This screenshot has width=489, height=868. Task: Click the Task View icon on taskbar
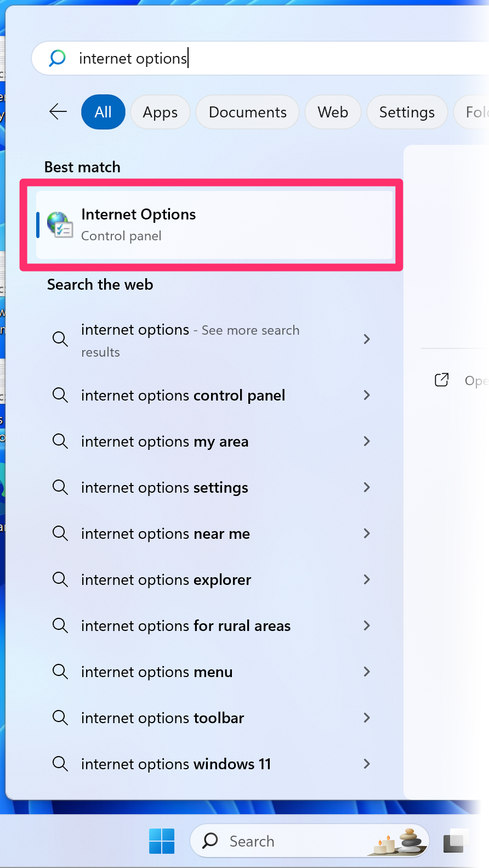point(454,842)
